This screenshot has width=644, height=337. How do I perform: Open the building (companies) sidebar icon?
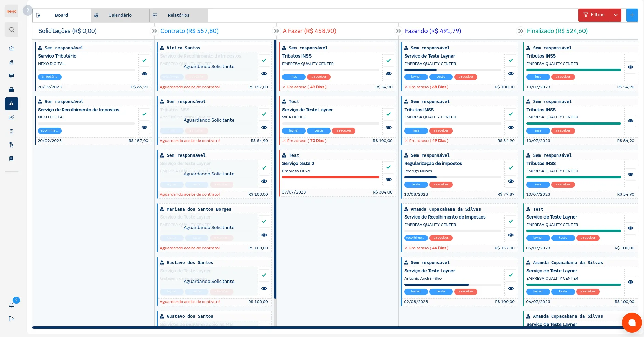11,62
